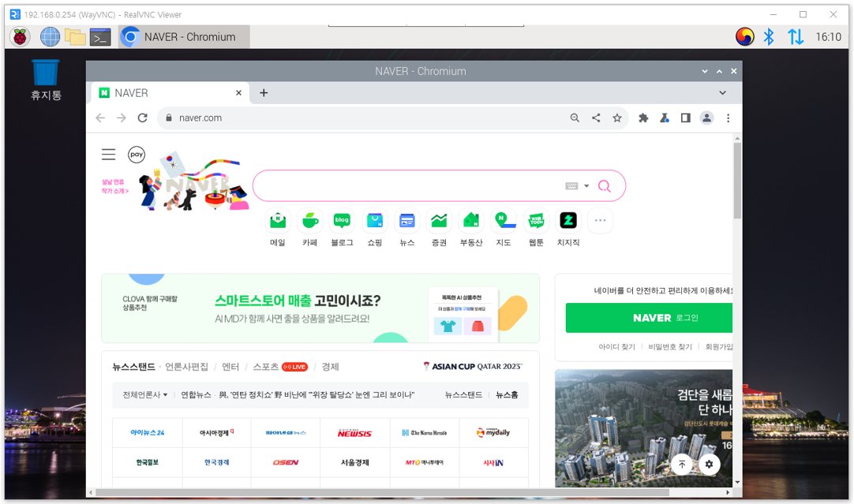Open the Chromium three-dot menu
Screen dimensions: 854x504
(729, 118)
